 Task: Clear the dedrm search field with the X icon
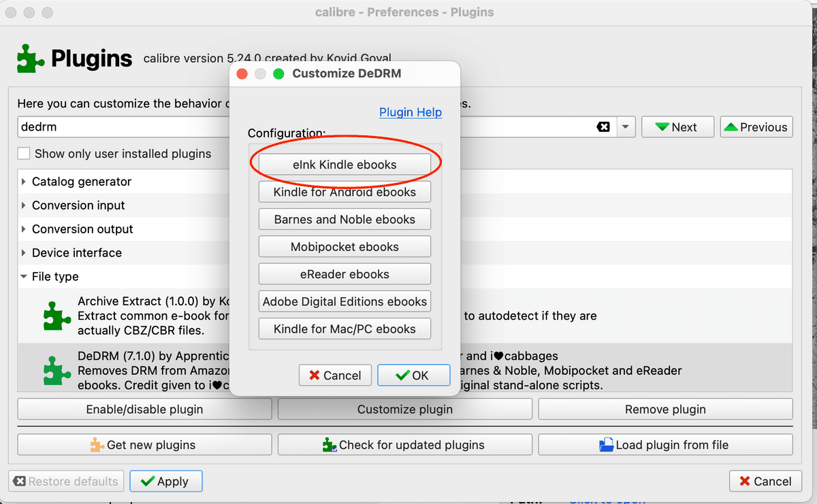[x=603, y=127]
